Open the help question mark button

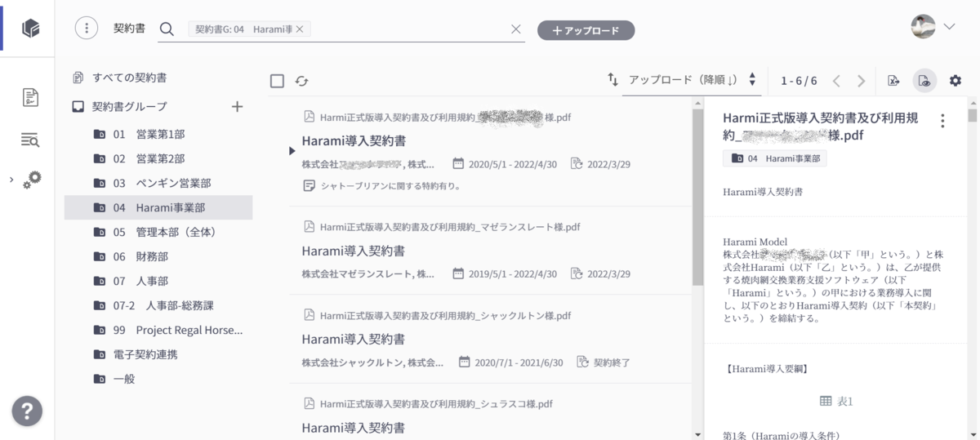27,411
